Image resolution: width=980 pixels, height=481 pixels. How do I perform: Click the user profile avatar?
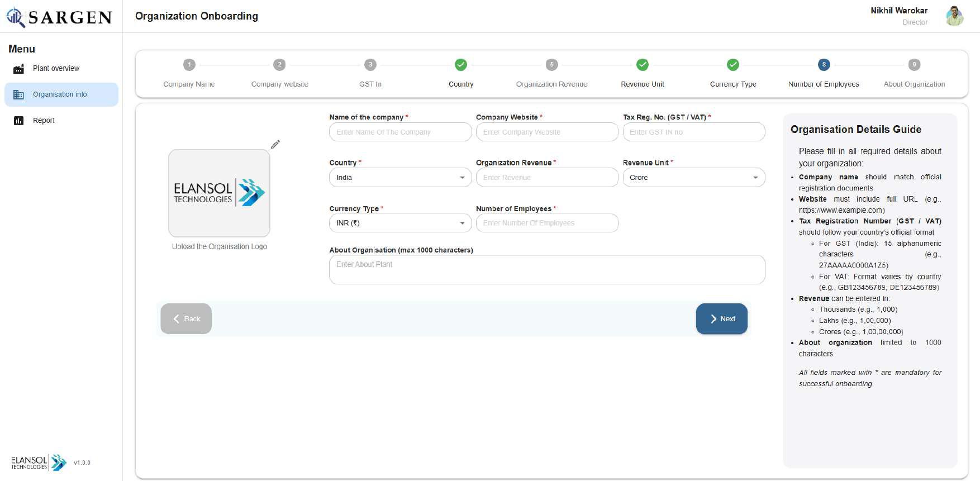(954, 16)
